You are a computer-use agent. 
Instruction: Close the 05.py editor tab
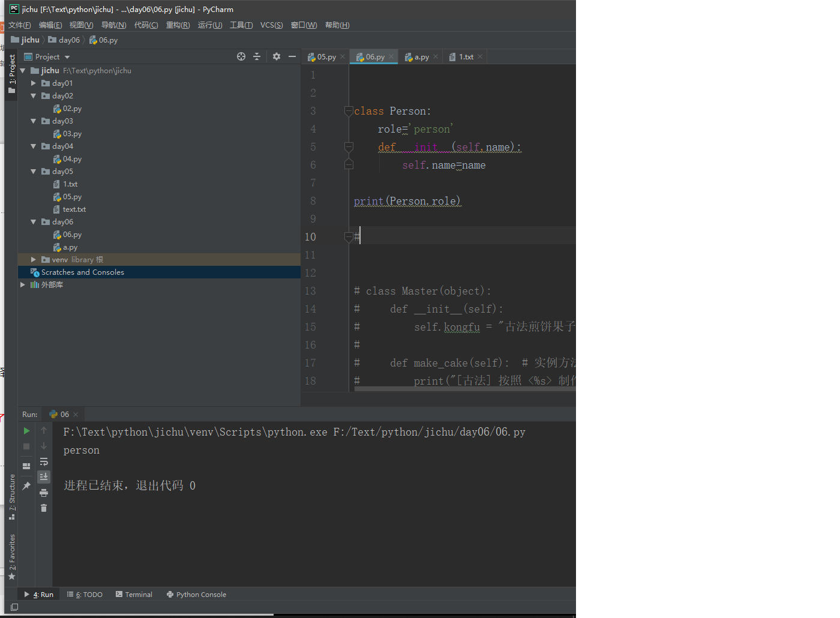[x=343, y=57]
